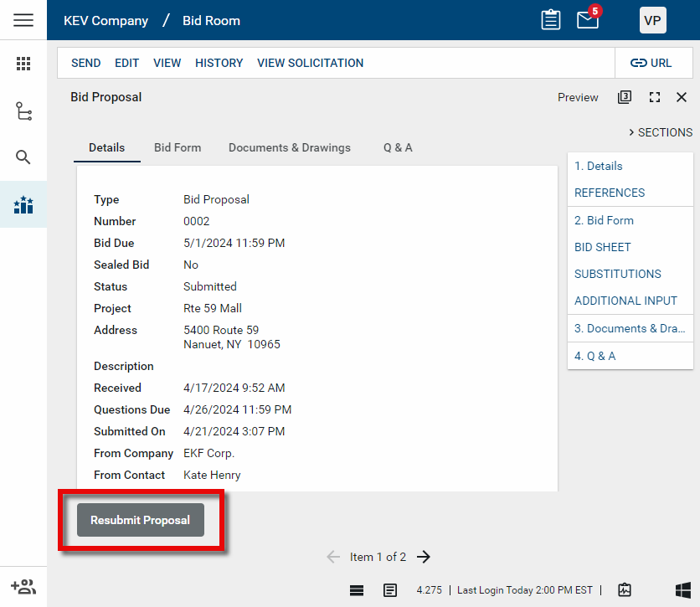
Task: Open the clipboard tasks icon in header
Action: click(x=551, y=20)
